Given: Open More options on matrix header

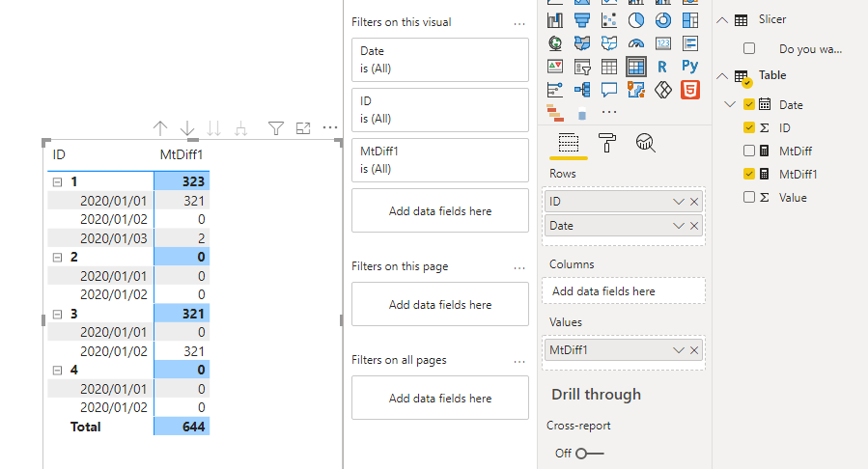Looking at the screenshot, I should (330, 127).
